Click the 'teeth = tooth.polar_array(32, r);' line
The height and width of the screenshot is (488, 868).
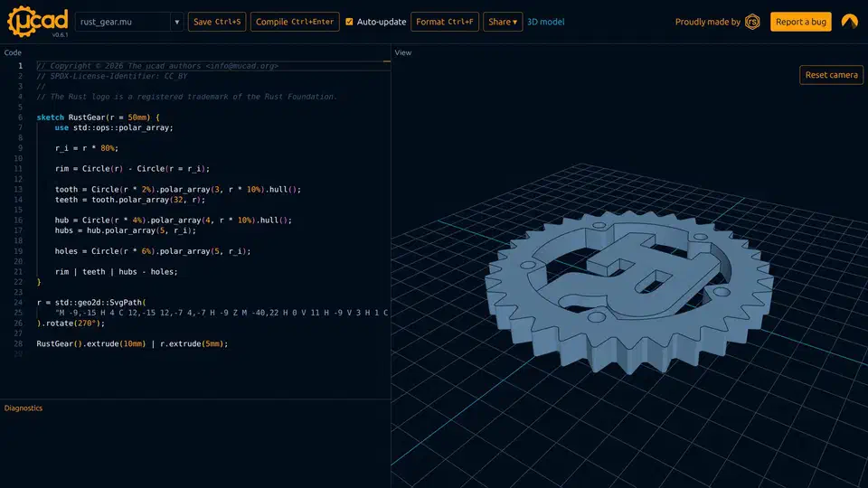pyautogui.click(x=130, y=200)
